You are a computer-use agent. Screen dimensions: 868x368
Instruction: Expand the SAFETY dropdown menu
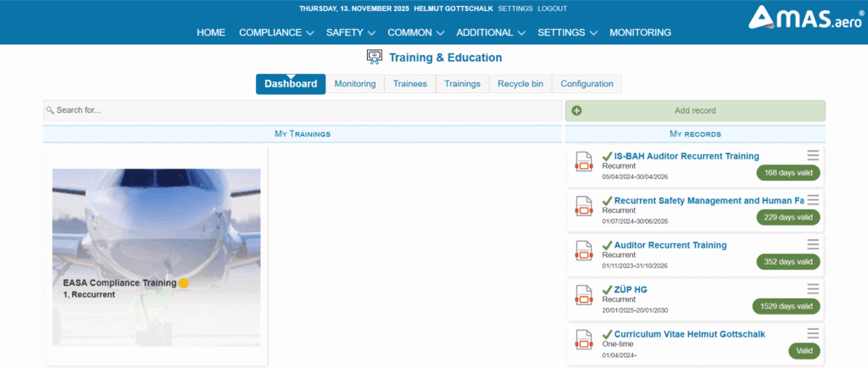click(x=350, y=32)
